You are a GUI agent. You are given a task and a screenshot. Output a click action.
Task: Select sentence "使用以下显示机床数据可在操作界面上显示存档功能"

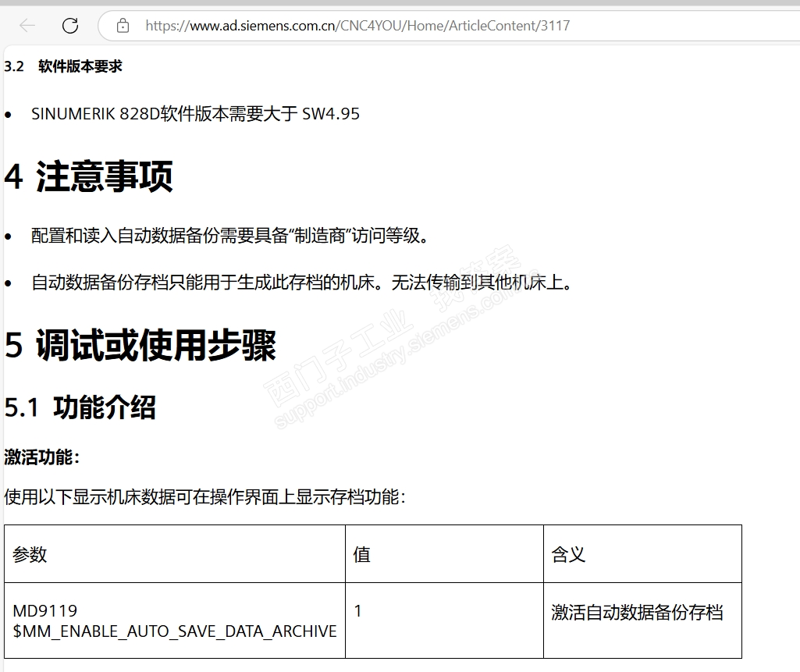click(x=204, y=496)
